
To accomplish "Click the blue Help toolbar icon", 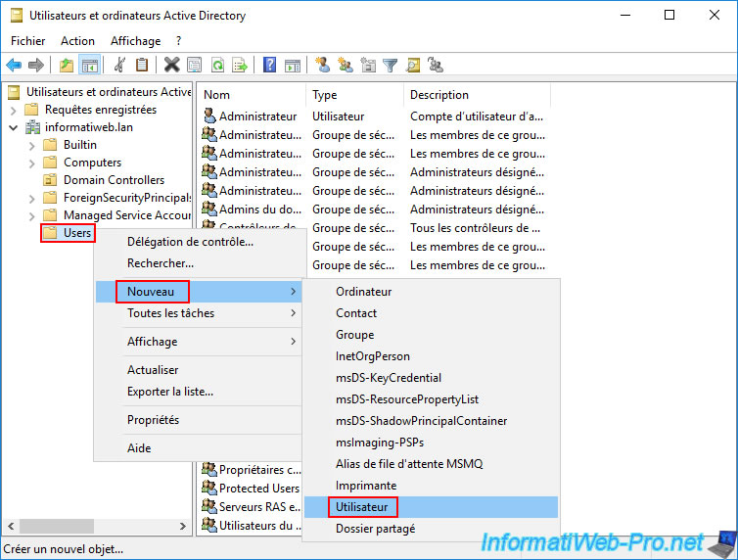I will (x=269, y=66).
